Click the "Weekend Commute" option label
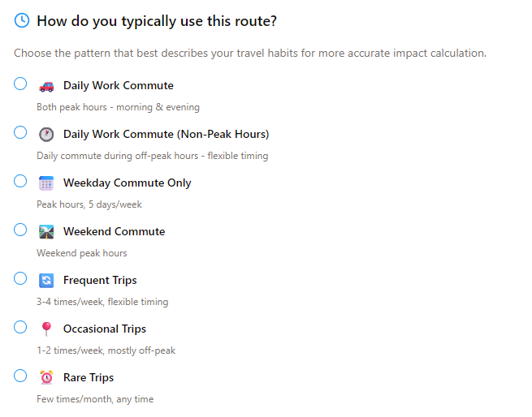 coord(114,231)
